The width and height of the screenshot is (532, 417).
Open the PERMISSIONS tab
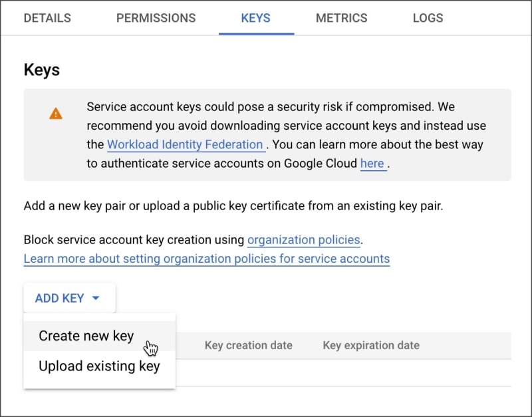point(156,18)
